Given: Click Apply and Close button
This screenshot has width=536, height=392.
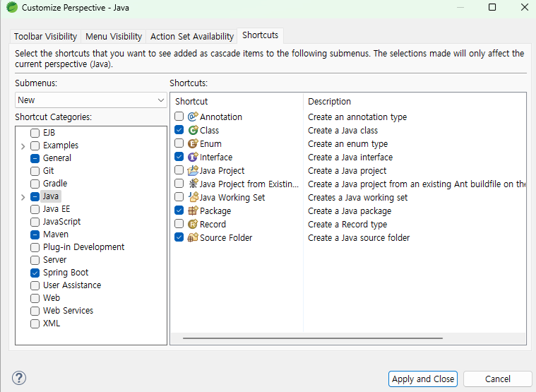Looking at the screenshot, I should click(423, 379).
